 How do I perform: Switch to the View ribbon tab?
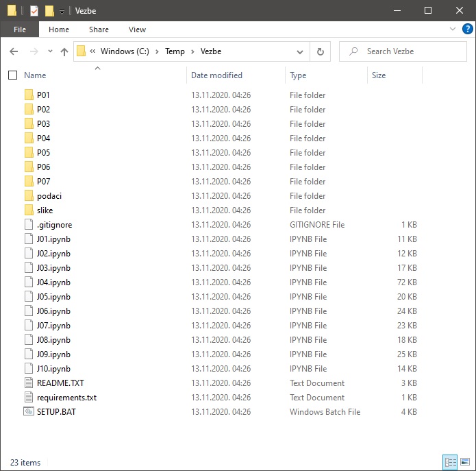(137, 29)
